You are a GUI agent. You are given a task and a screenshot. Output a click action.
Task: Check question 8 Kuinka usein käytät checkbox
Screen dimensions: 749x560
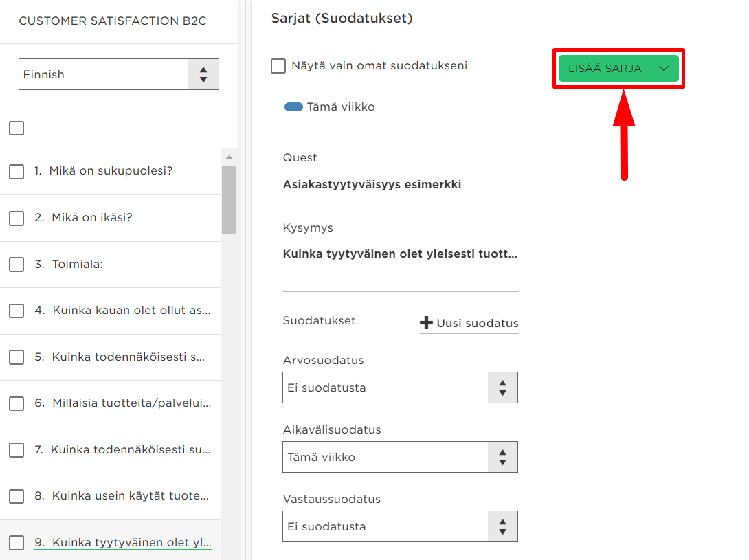pyautogui.click(x=16, y=496)
